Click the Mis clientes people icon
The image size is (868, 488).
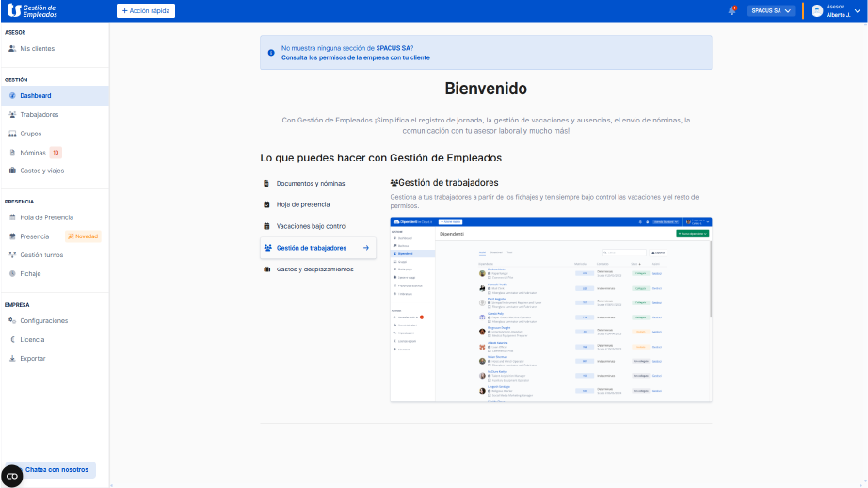coord(12,49)
